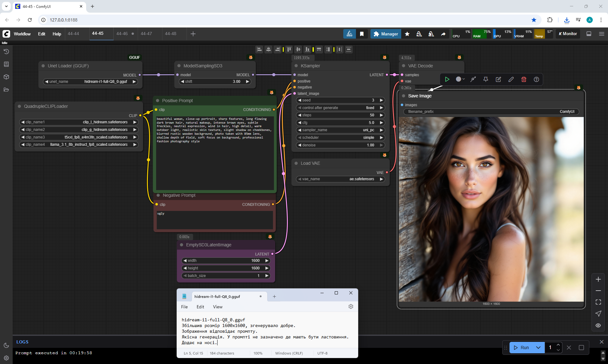The width and height of the screenshot is (608, 364).
Task: Switch to the 44-46 workflow tab
Action: click(122, 34)
